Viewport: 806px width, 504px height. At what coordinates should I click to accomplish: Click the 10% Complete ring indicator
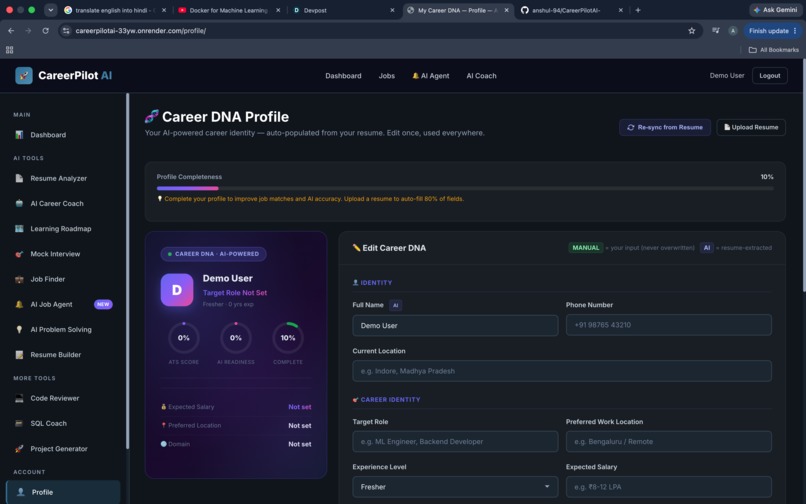click(x=288, y=338)
